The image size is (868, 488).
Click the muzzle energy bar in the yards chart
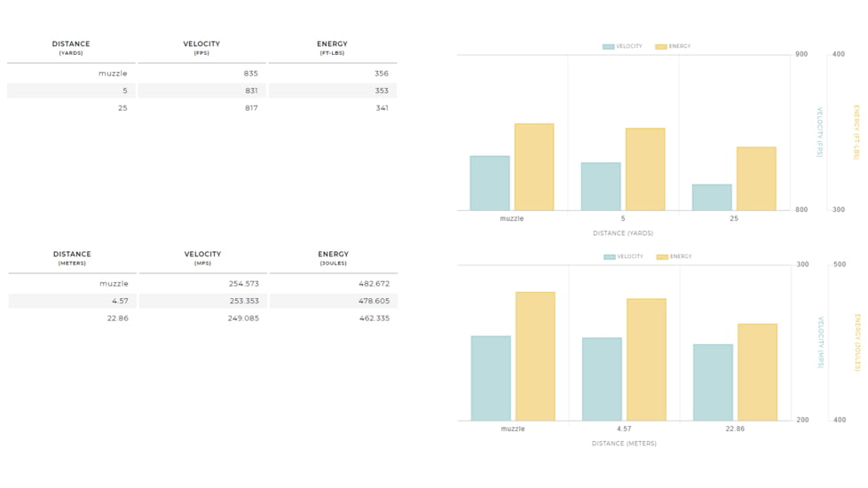[534, 167]
